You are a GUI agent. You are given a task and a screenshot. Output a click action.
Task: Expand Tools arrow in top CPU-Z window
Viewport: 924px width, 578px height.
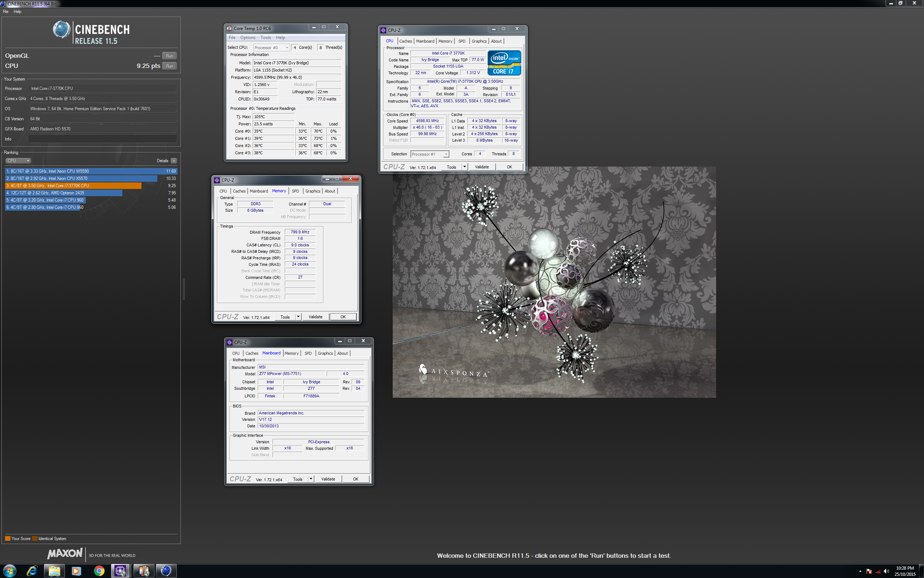coord(465,167)
